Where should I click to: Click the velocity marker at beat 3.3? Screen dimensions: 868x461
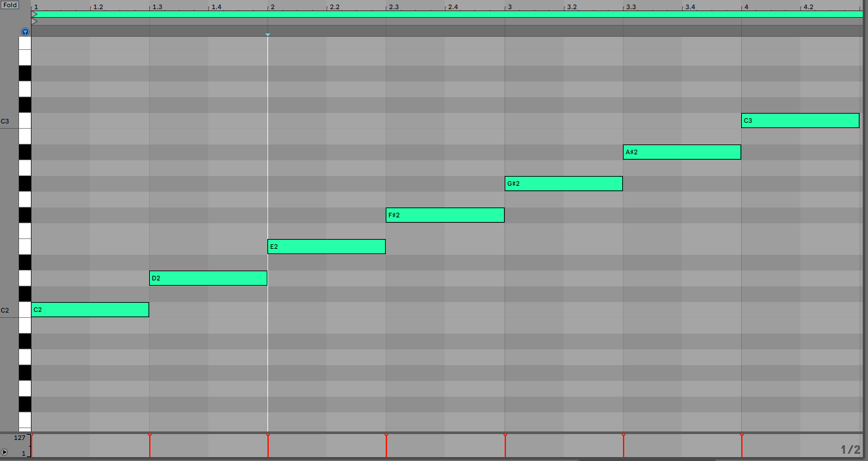[x=623, y=445]
